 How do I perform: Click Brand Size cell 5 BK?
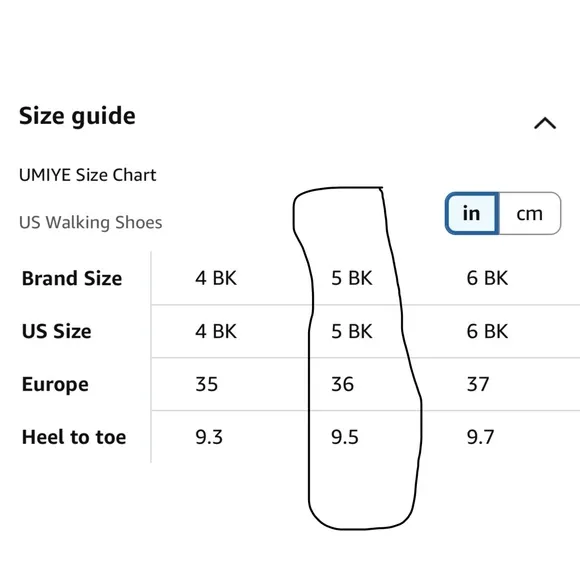(352, 278)
